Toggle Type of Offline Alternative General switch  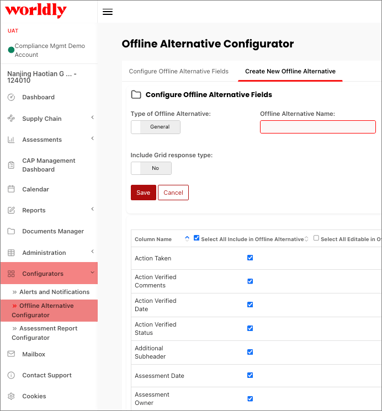click(156, 127)
